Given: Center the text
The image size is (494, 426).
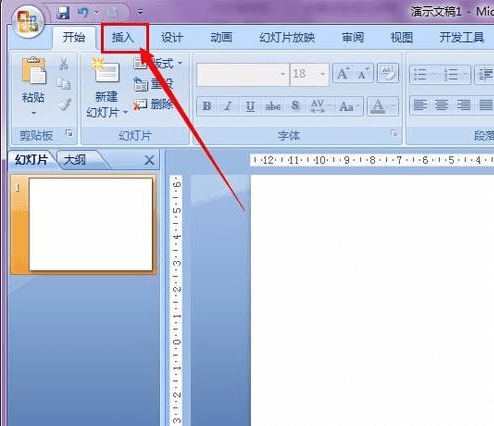Looking at the screenshot, I should [x=441, y=105].
